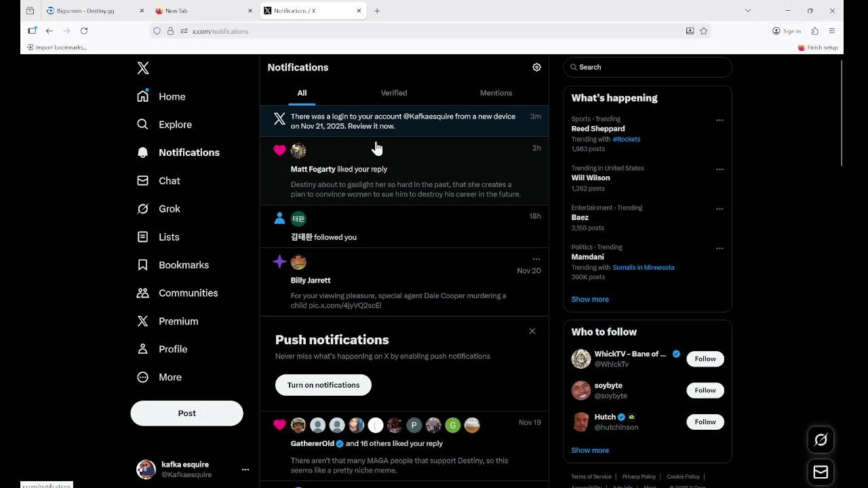Open a new browser tab
Screen dimensions: 868x488
377,11
